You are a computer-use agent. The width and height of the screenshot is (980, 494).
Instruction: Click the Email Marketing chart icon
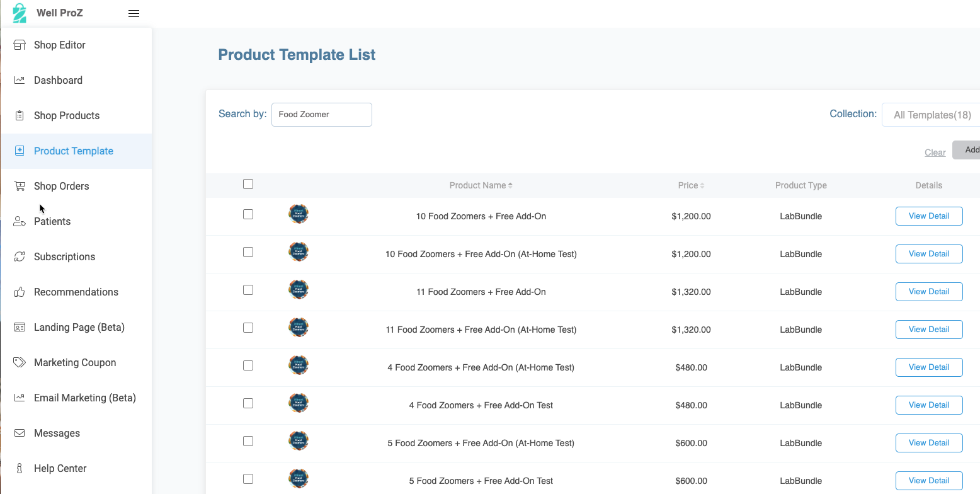point(20,398)
